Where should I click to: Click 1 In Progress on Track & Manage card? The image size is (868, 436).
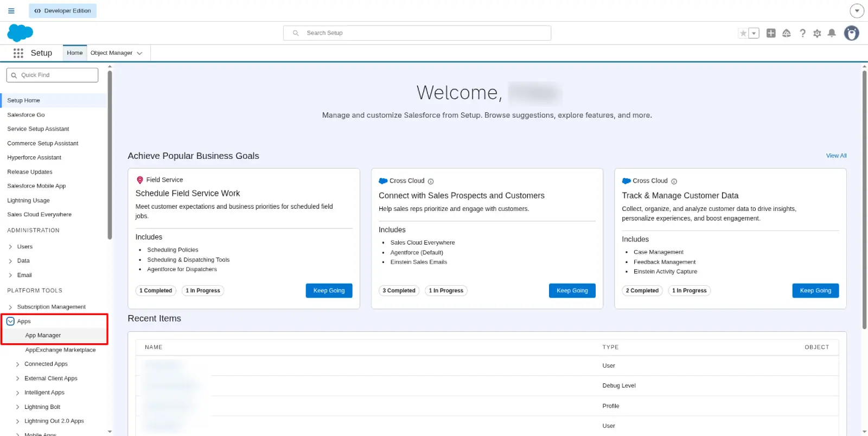pyautogui.click(x=689, y=291)
